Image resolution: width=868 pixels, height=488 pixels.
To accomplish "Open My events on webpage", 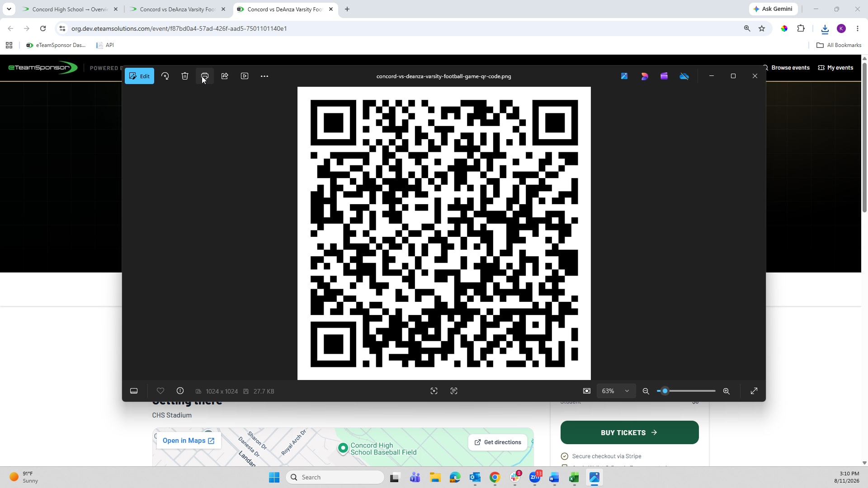I will (x=835, y=68).
